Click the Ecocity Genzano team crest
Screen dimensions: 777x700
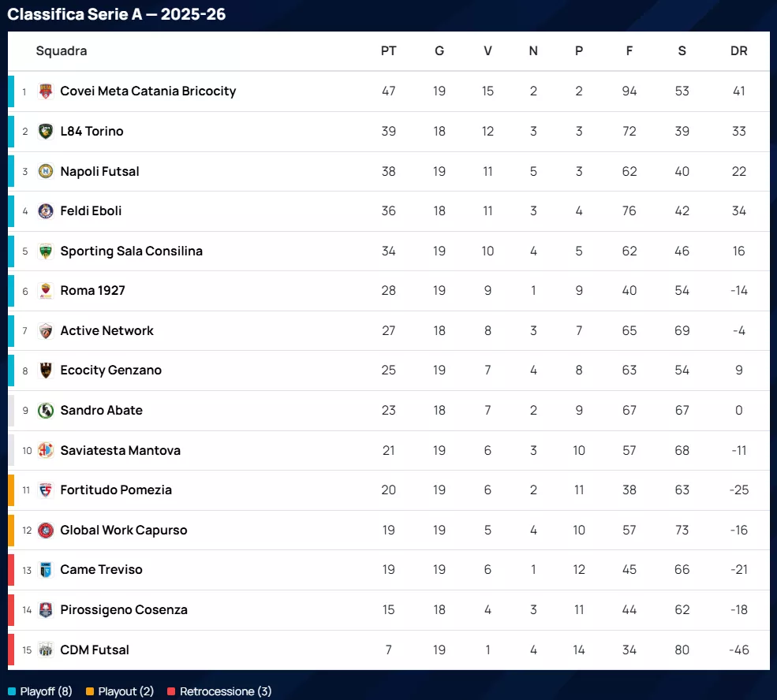(x=46, y=370)
